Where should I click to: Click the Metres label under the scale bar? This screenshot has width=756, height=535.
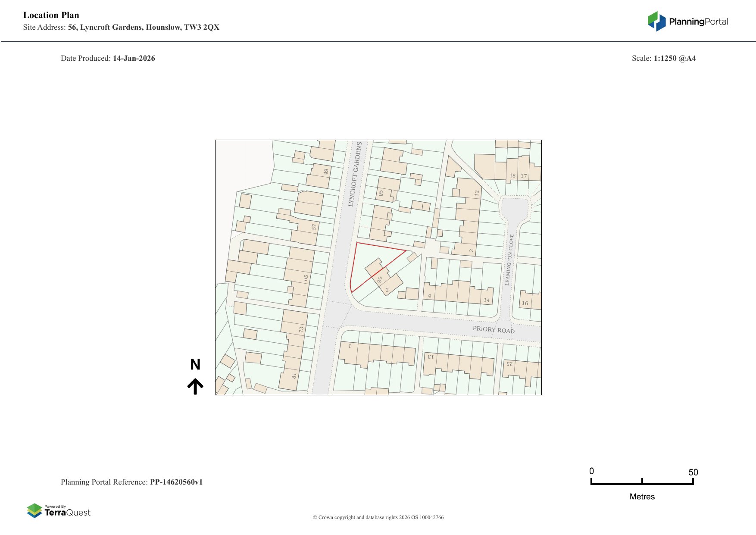click(x=642, y=497)
